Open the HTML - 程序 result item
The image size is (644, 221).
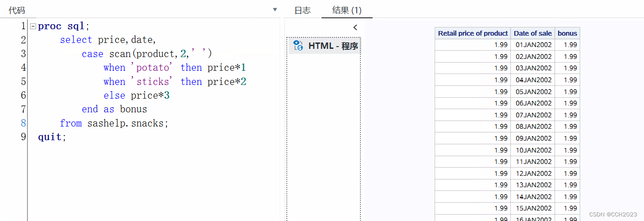325,46
